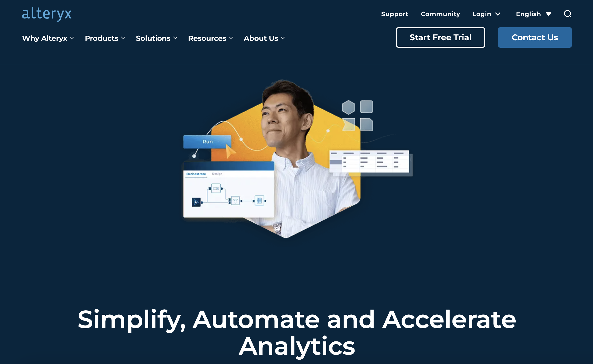
Task: Expand the Products navigation dropdown
Action: [105, 38]
